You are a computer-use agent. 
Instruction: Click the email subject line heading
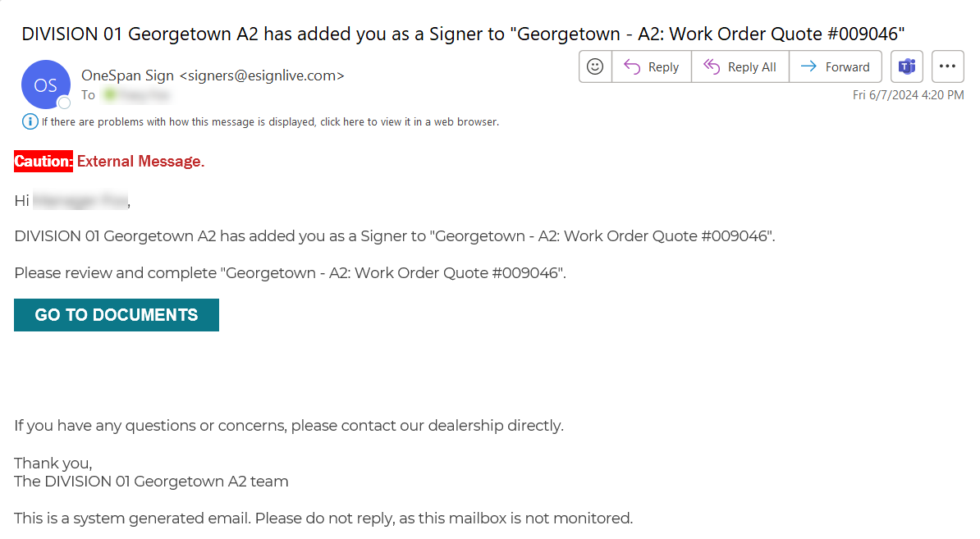[x=463, y=34]
